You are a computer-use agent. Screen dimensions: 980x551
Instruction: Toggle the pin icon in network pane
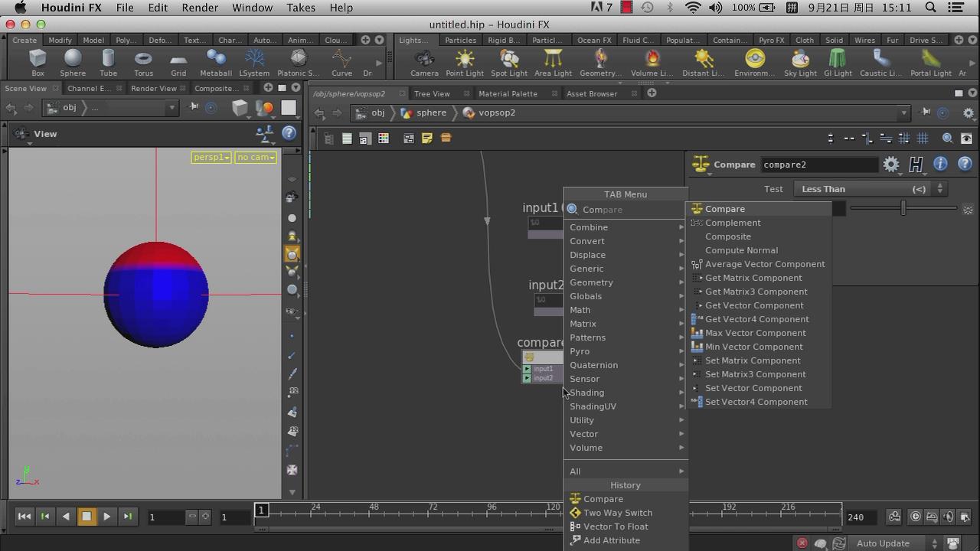pyautogui.click(x=925, y=112)
